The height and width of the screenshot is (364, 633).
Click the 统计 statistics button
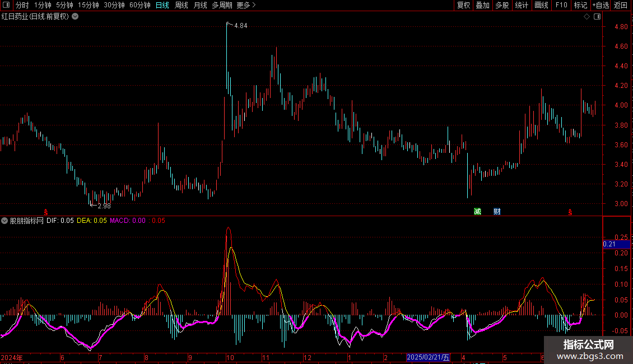tap(522, 5)
